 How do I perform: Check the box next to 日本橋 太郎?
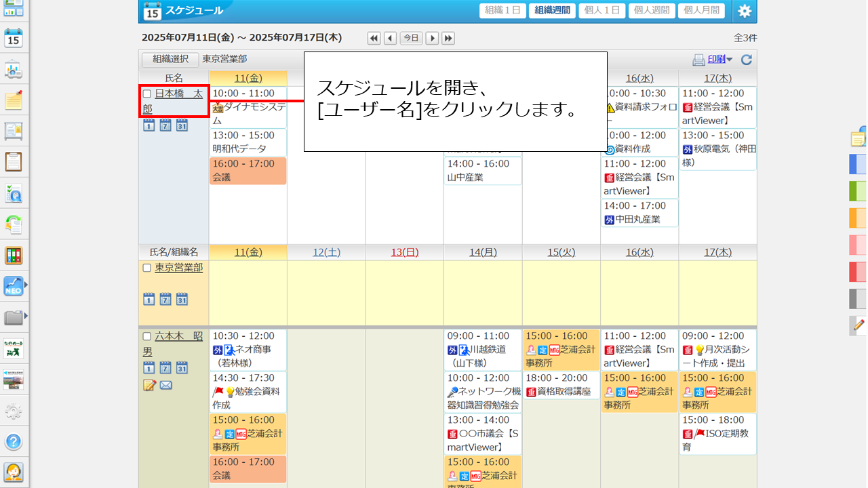tap(147, 94)
